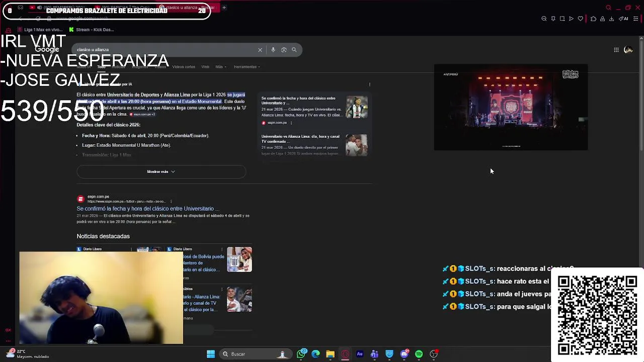
Task: Select the Web search tab
Action: (205, 67)
